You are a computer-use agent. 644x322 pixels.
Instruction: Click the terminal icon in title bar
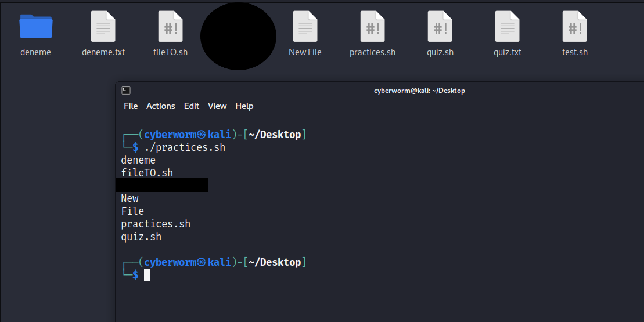[x=126, y=91]
